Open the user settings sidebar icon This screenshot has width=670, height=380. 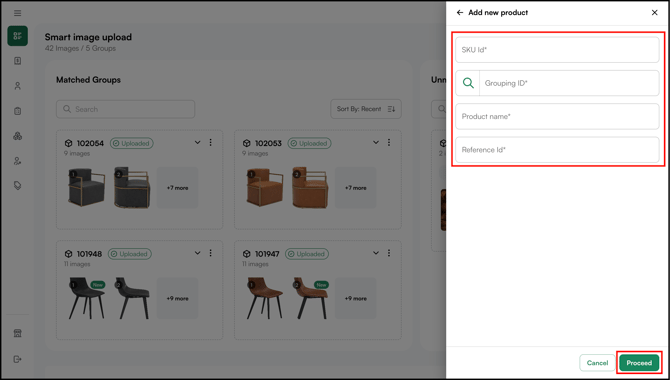[18, 161]
